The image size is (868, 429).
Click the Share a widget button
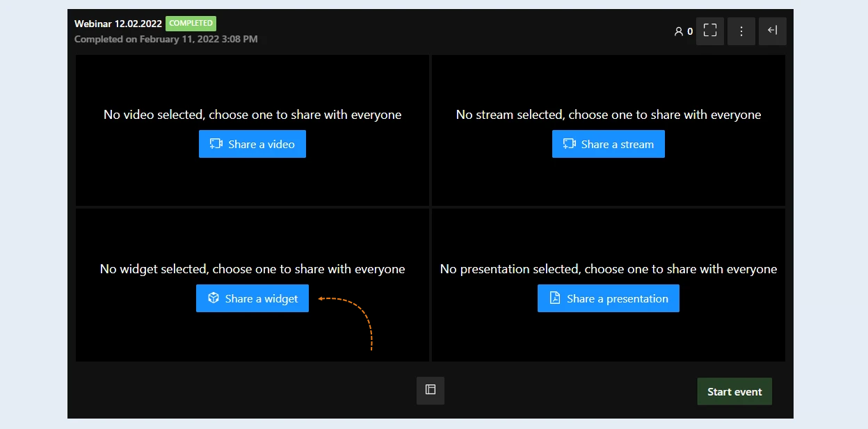pos(252,298)
